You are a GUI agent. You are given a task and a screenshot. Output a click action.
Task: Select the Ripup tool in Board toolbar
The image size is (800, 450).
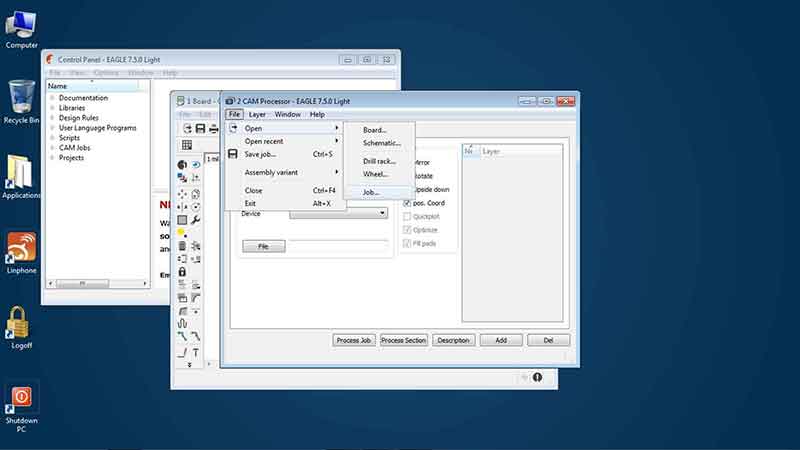(196, 336)
